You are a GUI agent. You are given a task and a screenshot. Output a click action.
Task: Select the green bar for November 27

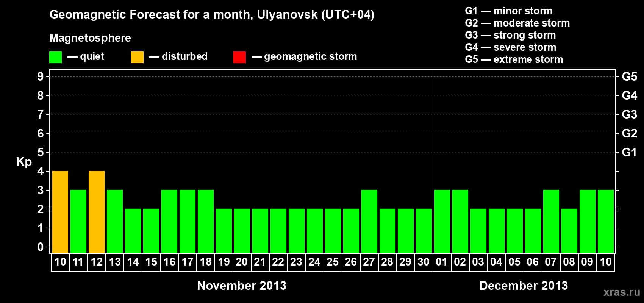tap(369, 221)
